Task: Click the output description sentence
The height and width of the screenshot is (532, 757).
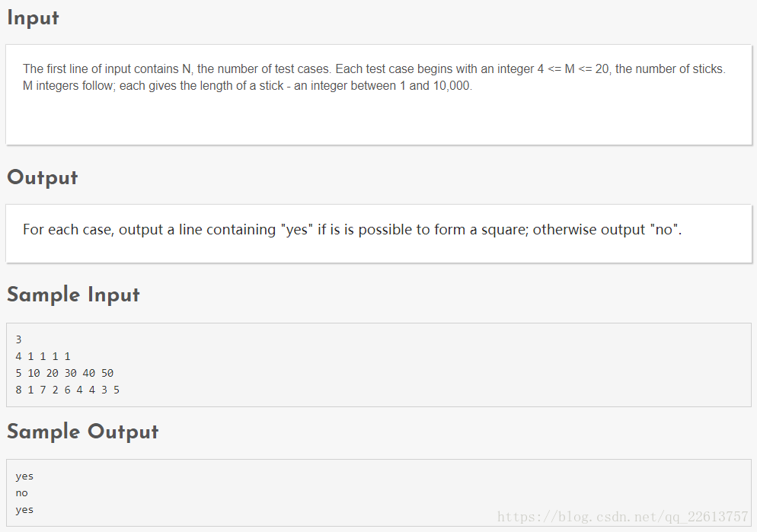Action: point(352,230)
